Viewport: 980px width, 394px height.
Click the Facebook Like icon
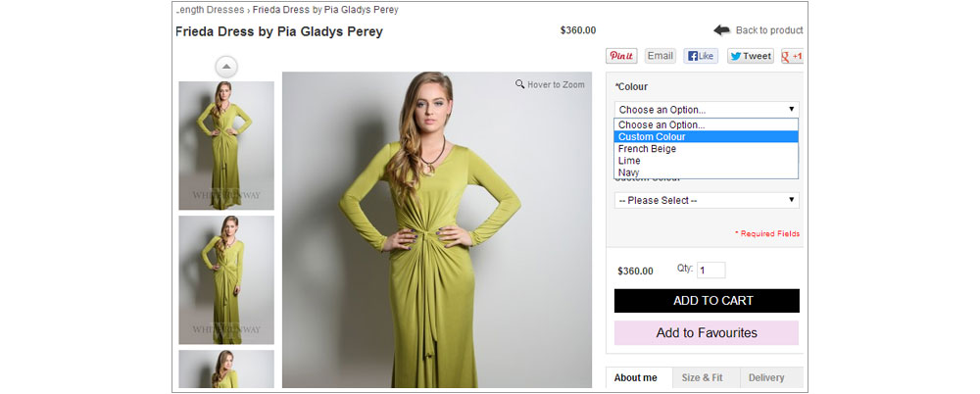[700, 56]
